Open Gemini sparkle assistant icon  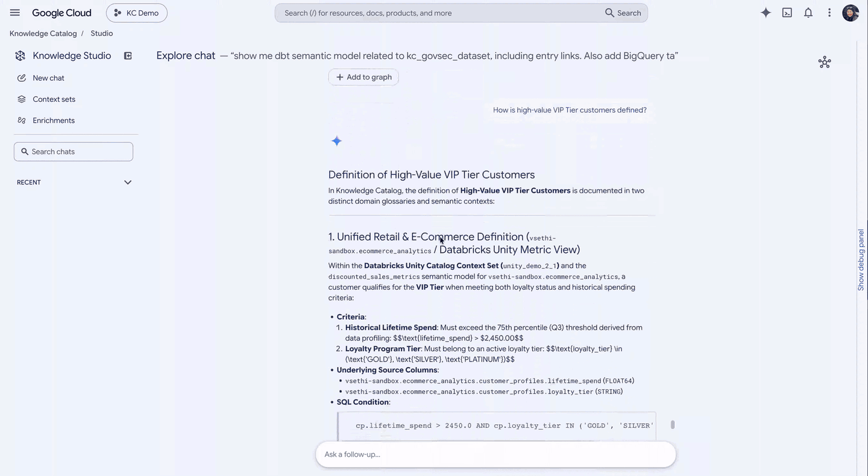pos(766,13)
